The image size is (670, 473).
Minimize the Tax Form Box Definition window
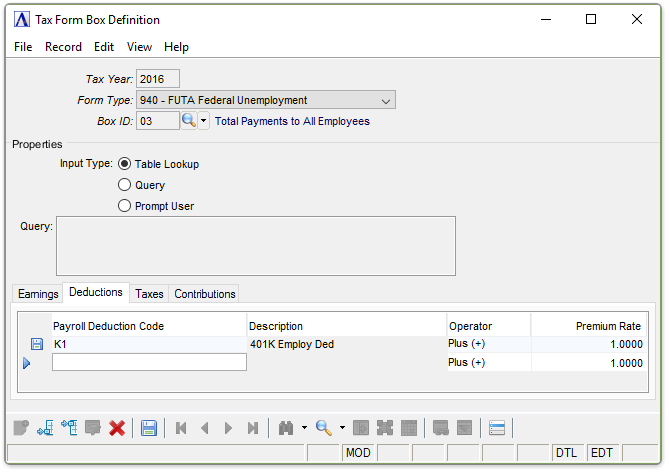tap(546, 20)
